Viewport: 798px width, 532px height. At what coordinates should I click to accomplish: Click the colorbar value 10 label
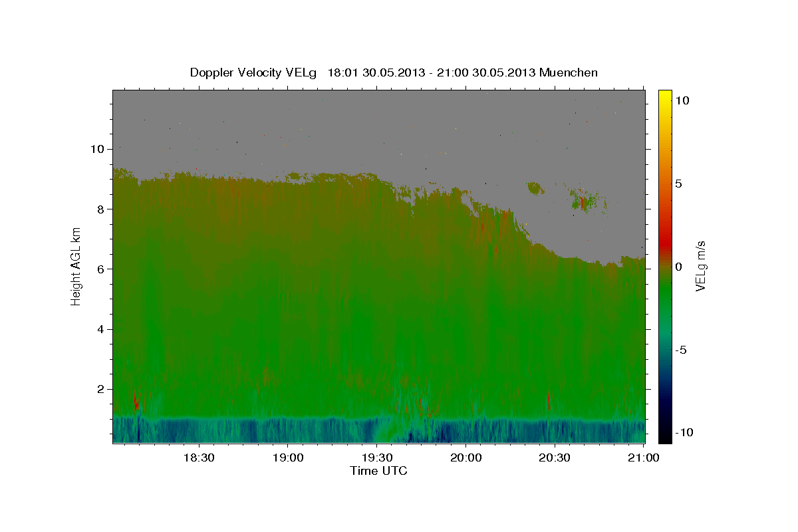tap(682, 100)
